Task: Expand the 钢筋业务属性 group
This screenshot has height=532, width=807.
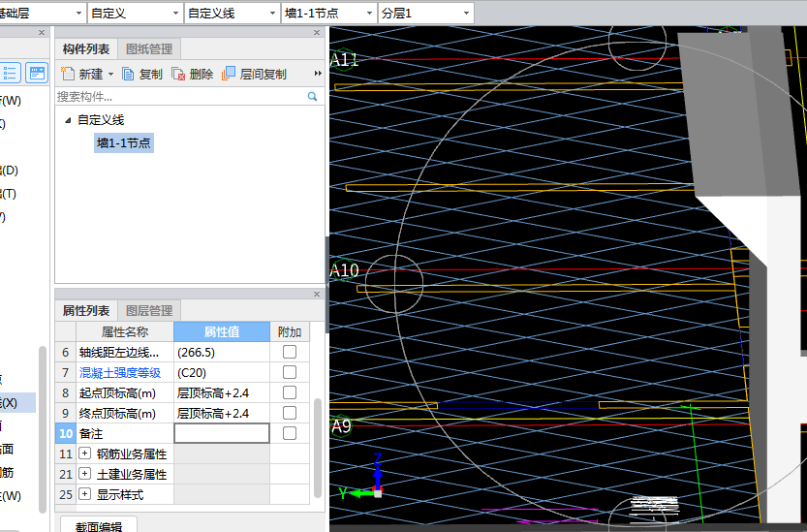Action: coord(85,454)
